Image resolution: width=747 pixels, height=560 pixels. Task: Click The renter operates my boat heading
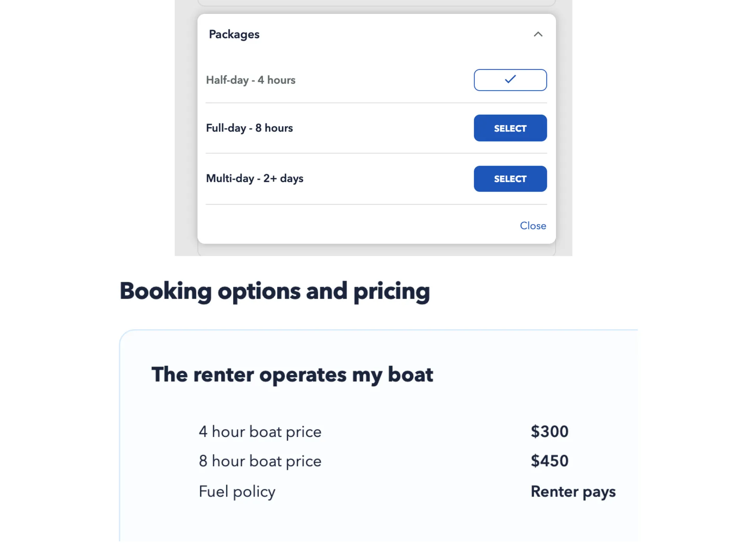click(292, 374)
